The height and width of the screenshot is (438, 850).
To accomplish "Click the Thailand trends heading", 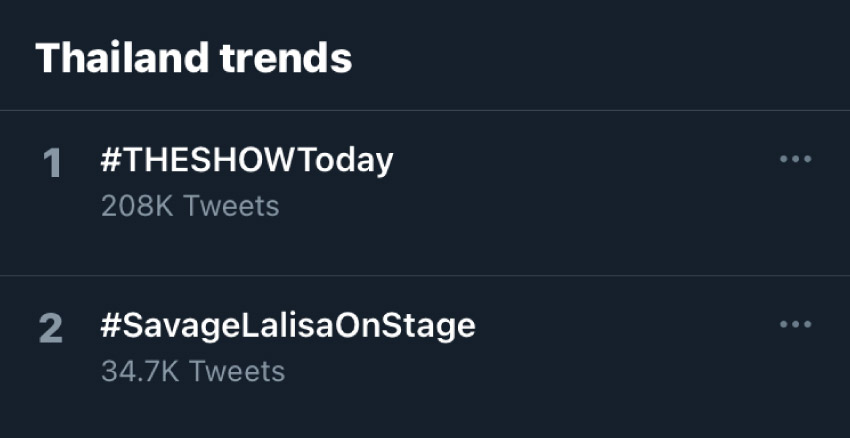I will coord(193,58).
